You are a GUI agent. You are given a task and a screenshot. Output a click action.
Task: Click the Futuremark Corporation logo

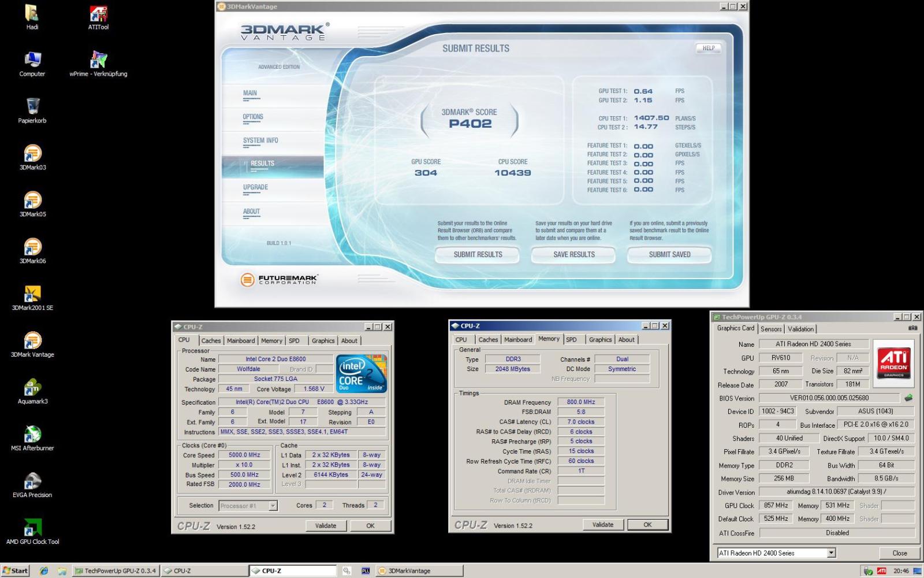pyautogui.click(x=279, y=280)
